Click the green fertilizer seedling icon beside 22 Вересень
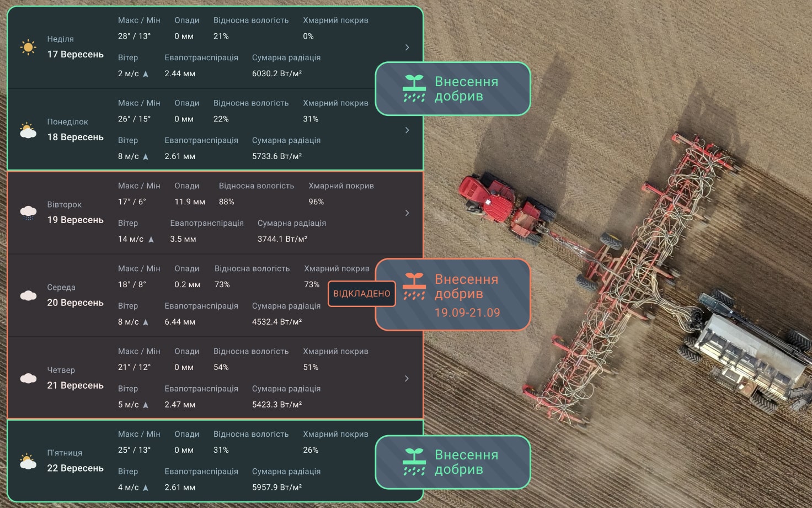The image size is (812, 508). click(x=414, y=462)
